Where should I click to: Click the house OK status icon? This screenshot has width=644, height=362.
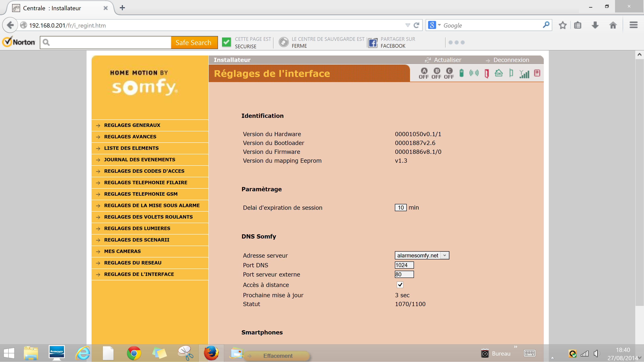click(499, 73)
